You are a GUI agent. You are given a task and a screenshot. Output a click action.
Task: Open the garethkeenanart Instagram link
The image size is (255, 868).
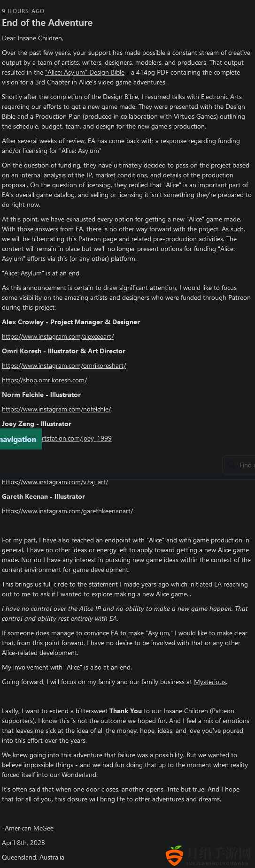(68, 511)
